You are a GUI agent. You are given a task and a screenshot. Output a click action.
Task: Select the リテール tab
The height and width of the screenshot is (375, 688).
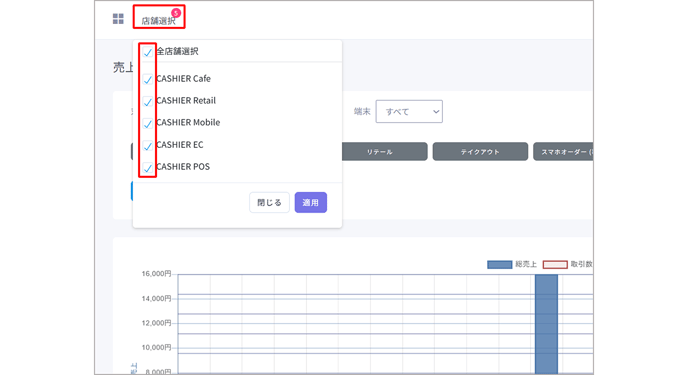pyautogui.click(x=380, y=152)
